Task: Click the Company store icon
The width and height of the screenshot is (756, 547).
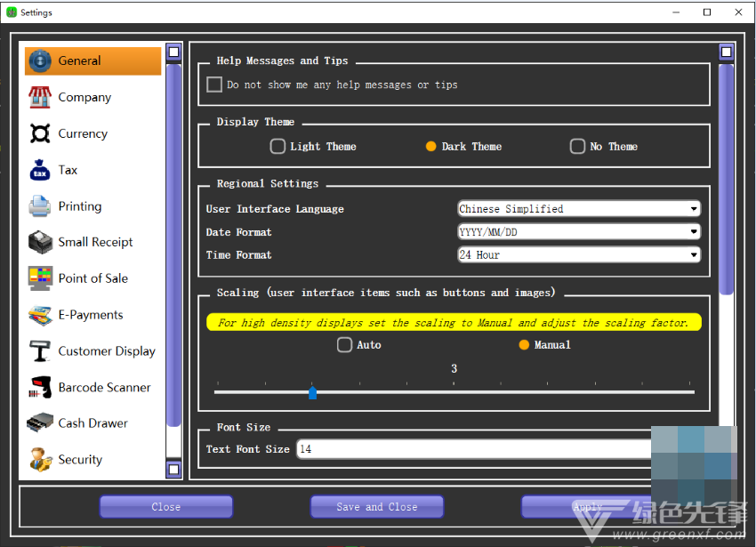Action: 40,98
